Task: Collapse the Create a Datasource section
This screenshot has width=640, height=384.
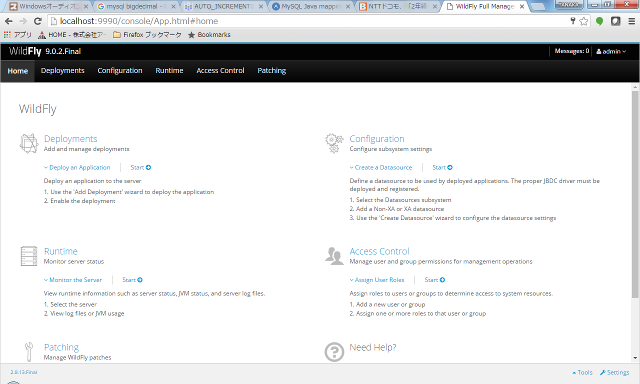Action: click(x=381, y=167)
